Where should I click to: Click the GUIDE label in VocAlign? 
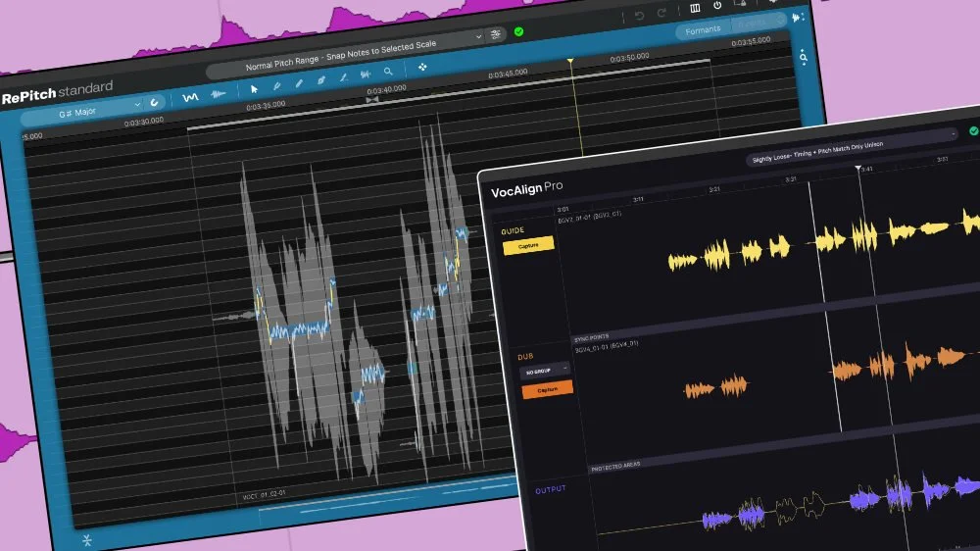513,230
